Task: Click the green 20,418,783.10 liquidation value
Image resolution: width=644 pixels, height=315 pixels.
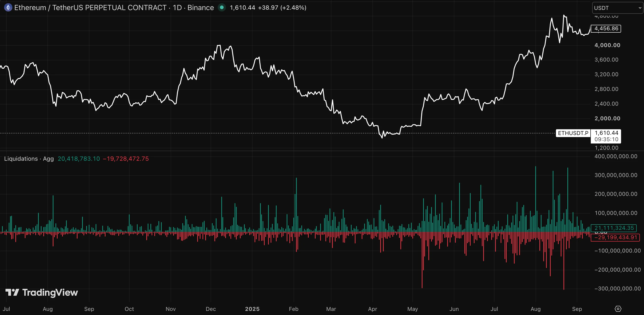Action: tap(79, 159)
